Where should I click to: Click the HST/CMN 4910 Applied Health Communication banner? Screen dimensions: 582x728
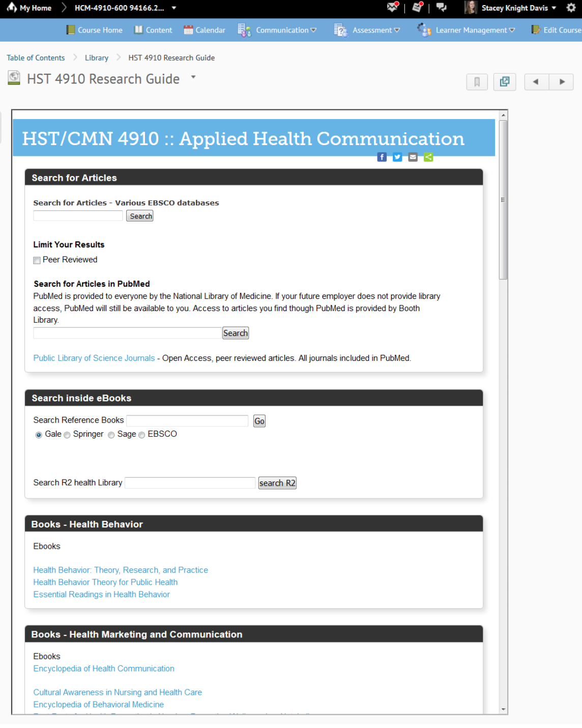point(253,138)
